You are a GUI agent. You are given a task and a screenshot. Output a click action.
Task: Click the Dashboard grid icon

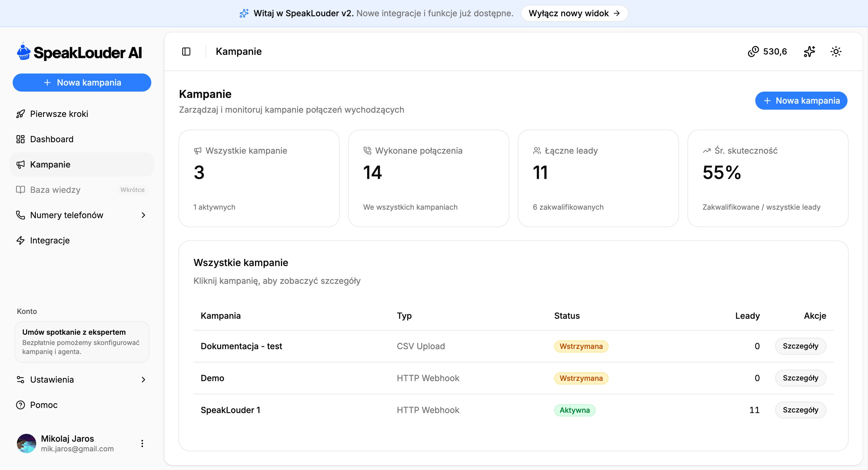(x=20, y=139)
